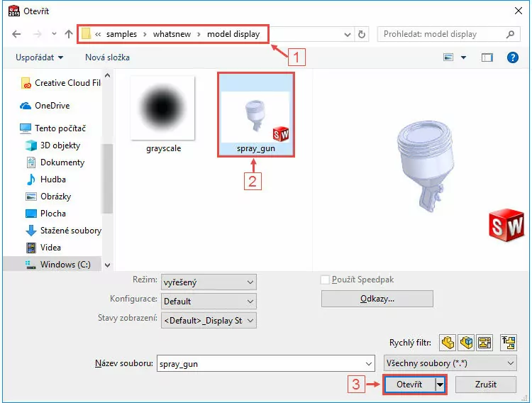
Task: Open Obrázky folder
Action: (x=48, y=197)
